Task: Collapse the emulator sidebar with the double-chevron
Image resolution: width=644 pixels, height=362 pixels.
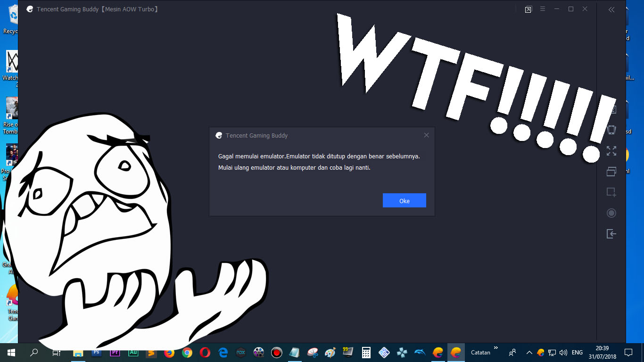Action: tap(611, 9)
